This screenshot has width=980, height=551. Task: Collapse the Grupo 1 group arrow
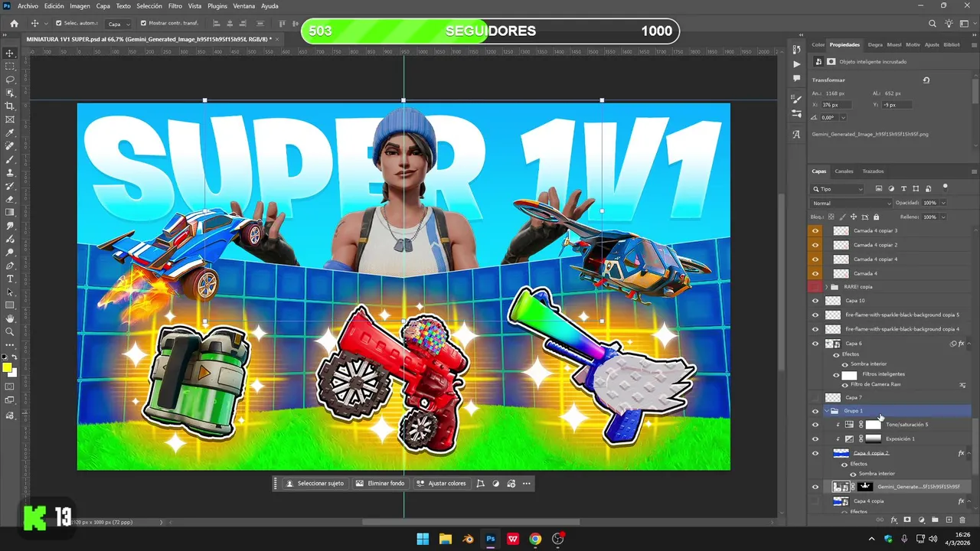coord(826,411)
